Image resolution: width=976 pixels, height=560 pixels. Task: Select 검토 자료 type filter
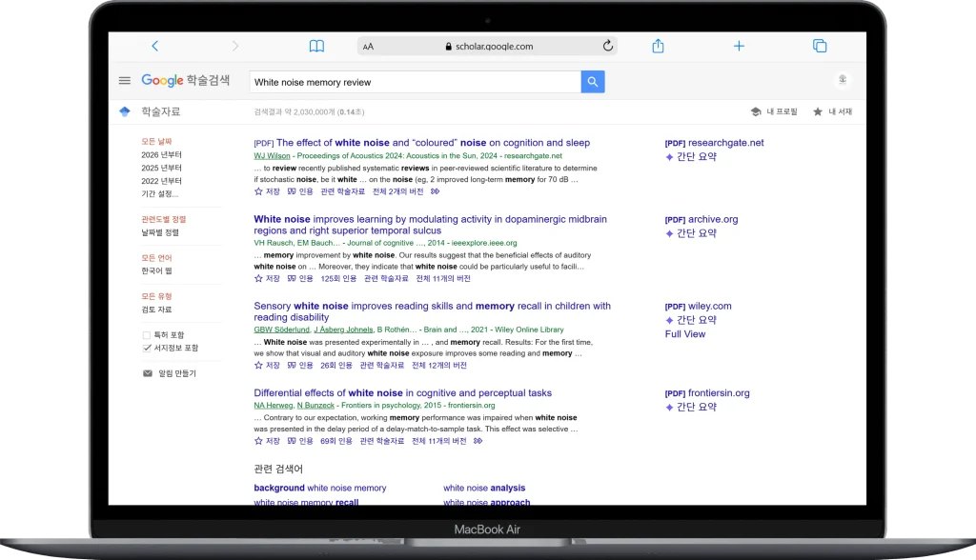click(157, 310)
